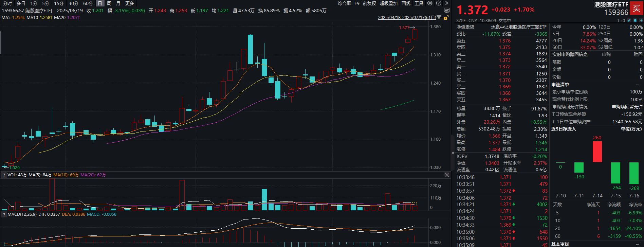Select the 60分 timeframe tab

tap(88, 3)
